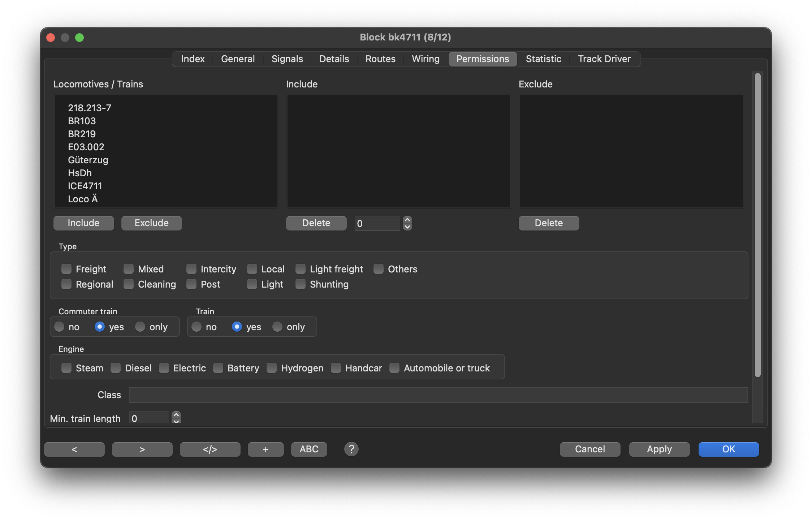Select ICE4711 in Locomotives list
This screenshot has width=812, height=521.
[85, 186]
